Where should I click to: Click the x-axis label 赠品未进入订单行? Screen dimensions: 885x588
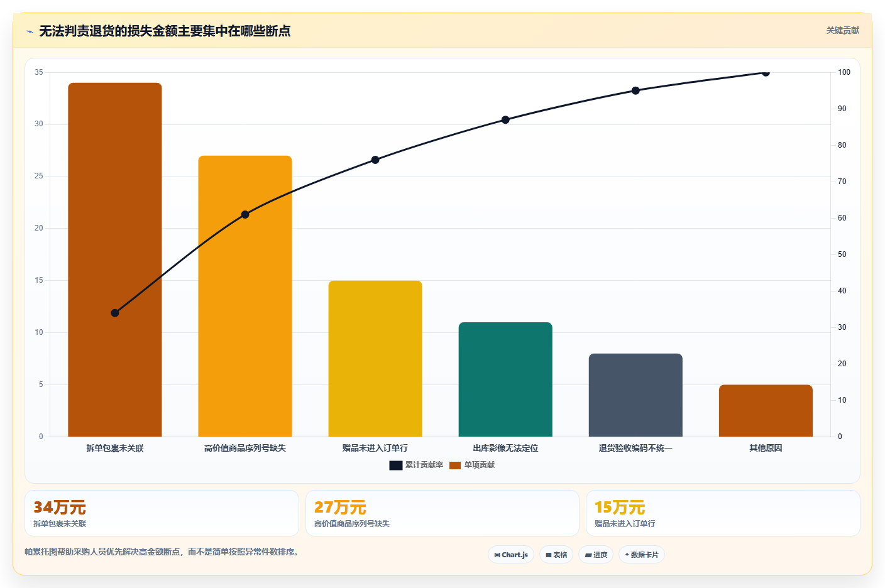point(375,448)
